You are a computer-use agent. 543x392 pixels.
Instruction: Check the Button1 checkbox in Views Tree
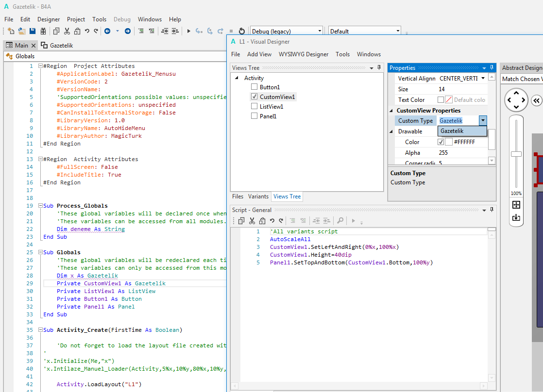[254, 87]
